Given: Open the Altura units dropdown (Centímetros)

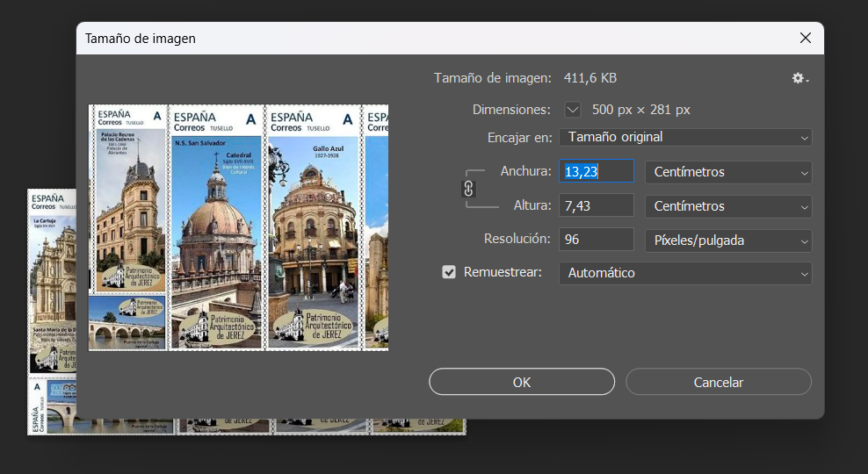Looking at the screenshot, I should pos(728,206).
